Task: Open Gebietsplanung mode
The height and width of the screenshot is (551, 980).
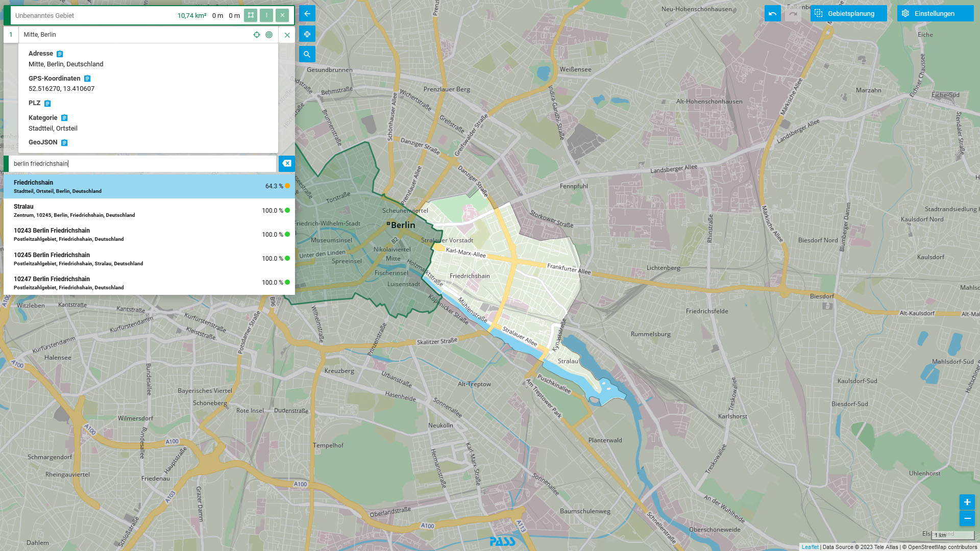Action: (x=848, y=14)
